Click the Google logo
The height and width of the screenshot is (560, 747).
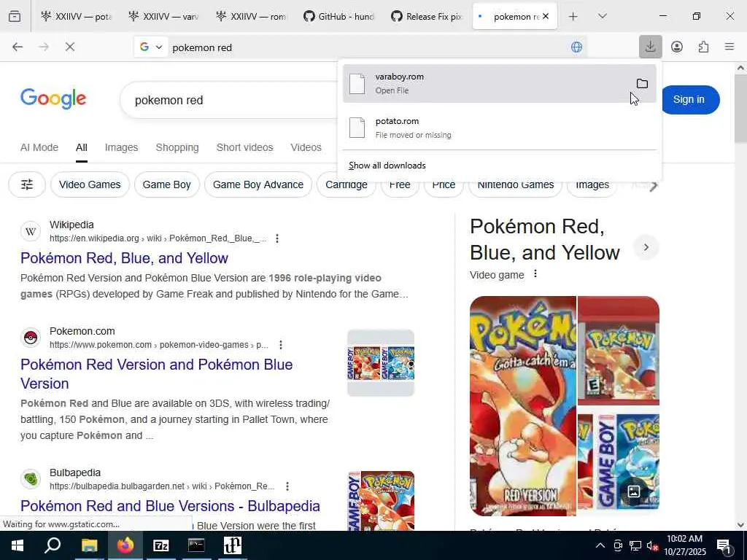click(53, 98)
